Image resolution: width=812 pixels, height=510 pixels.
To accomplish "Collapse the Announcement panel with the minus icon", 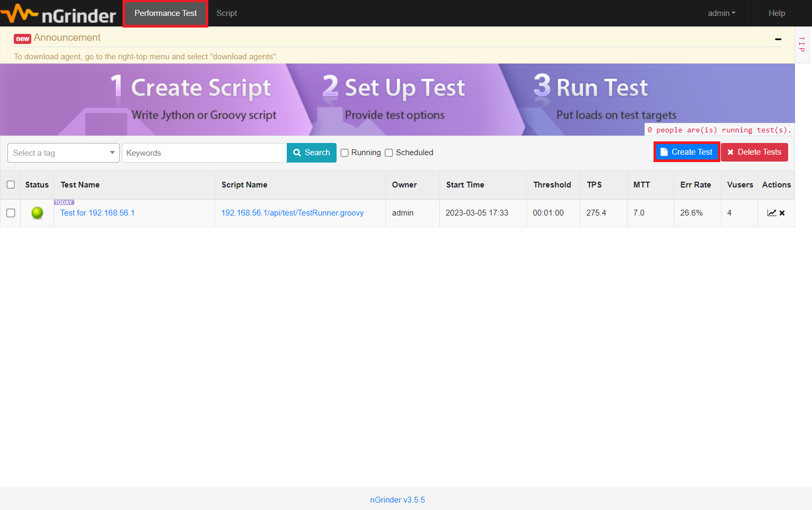I will [778, 39].
